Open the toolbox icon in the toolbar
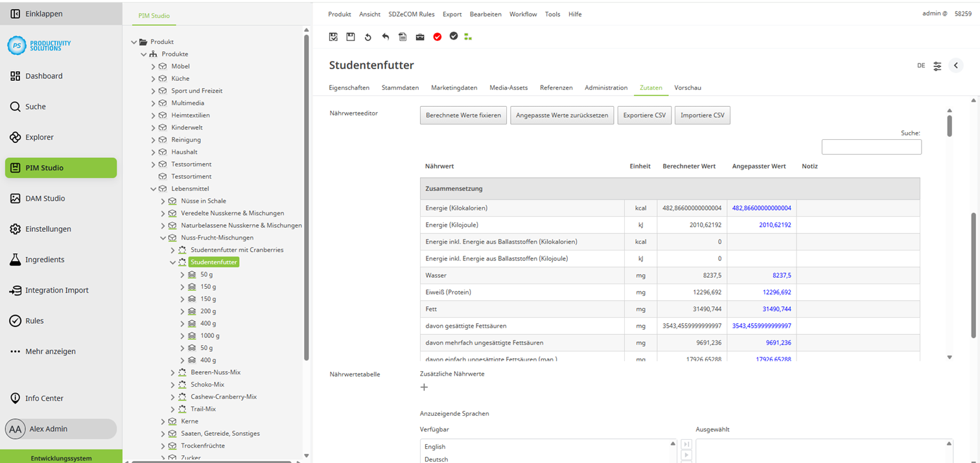This screenshot has height=463, width=980. pyautogui.click(x=420, y=37)
